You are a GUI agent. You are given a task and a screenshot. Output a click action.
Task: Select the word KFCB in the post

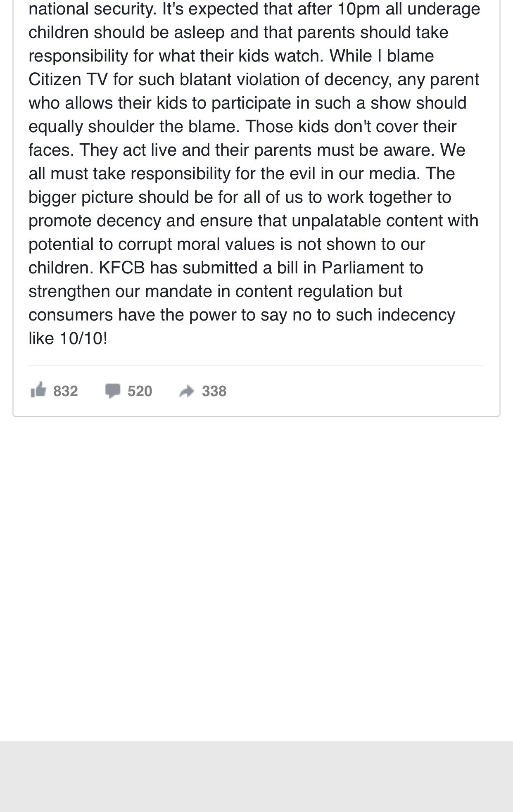tap(122, 268)
